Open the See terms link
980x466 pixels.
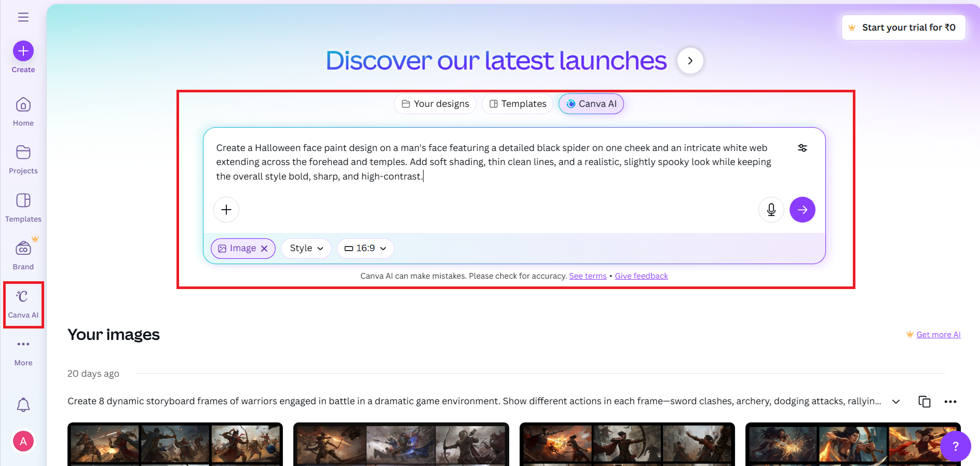588,276
